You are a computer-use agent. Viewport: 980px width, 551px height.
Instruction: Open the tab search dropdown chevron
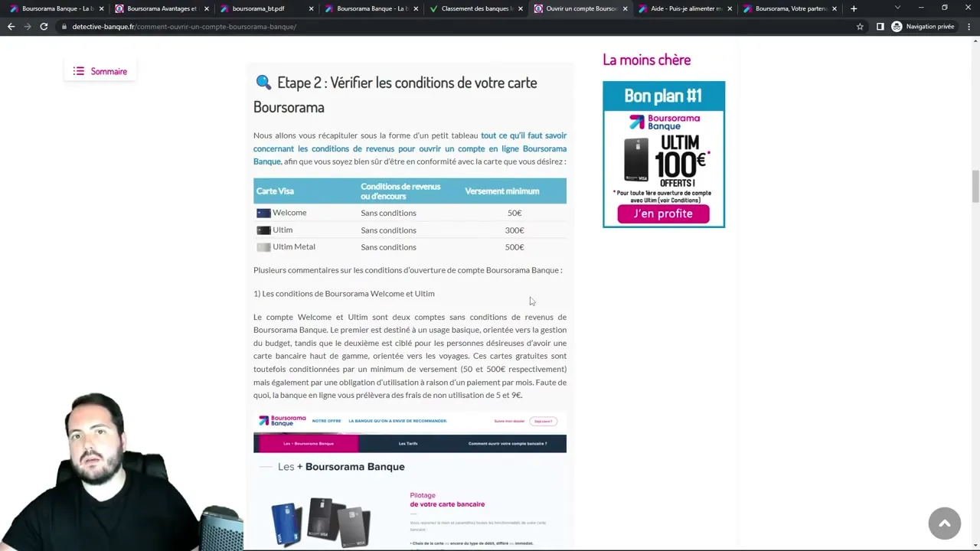(x=897, y=8)
